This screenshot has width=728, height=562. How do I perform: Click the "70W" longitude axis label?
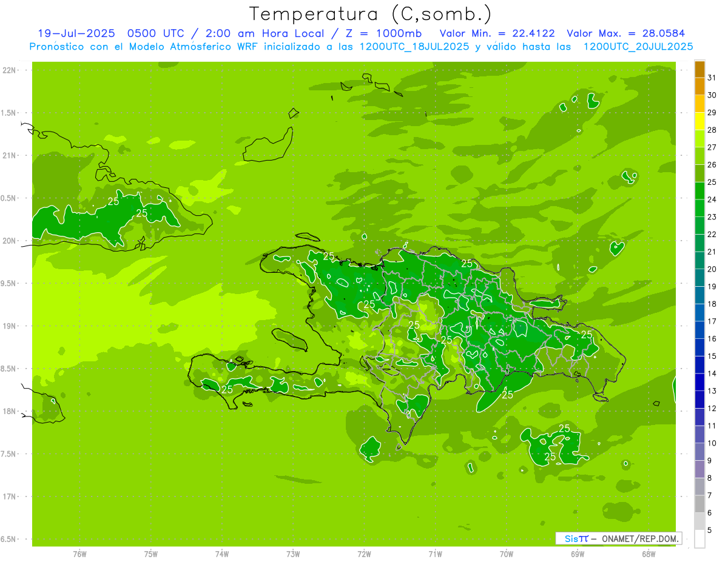(507, 554)
